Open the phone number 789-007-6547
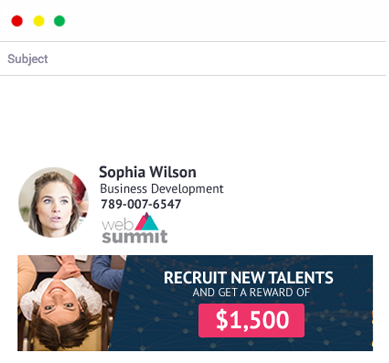 coord(141,204)
